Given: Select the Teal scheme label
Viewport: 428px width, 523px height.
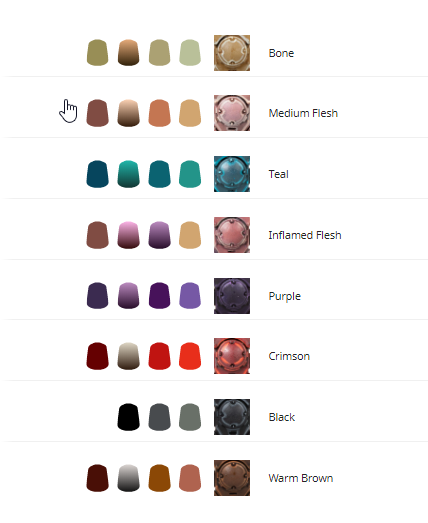Looking at the screenshot, I should pos(279,174).
